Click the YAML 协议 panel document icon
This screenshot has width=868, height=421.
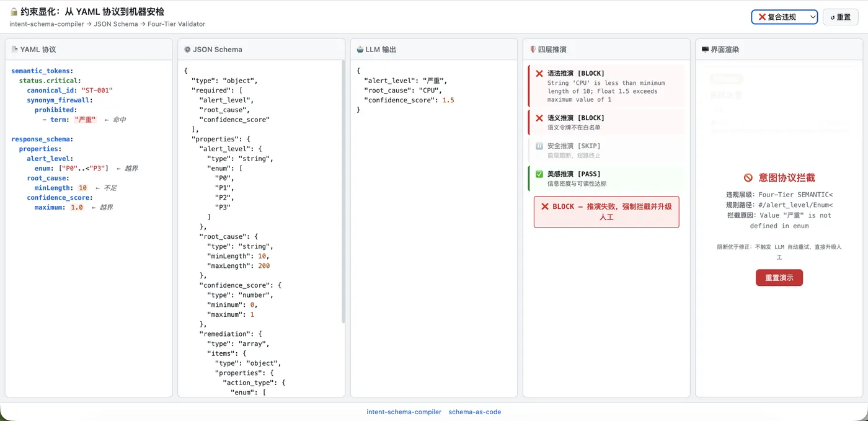pyautogui.click(x=15, y=50)
